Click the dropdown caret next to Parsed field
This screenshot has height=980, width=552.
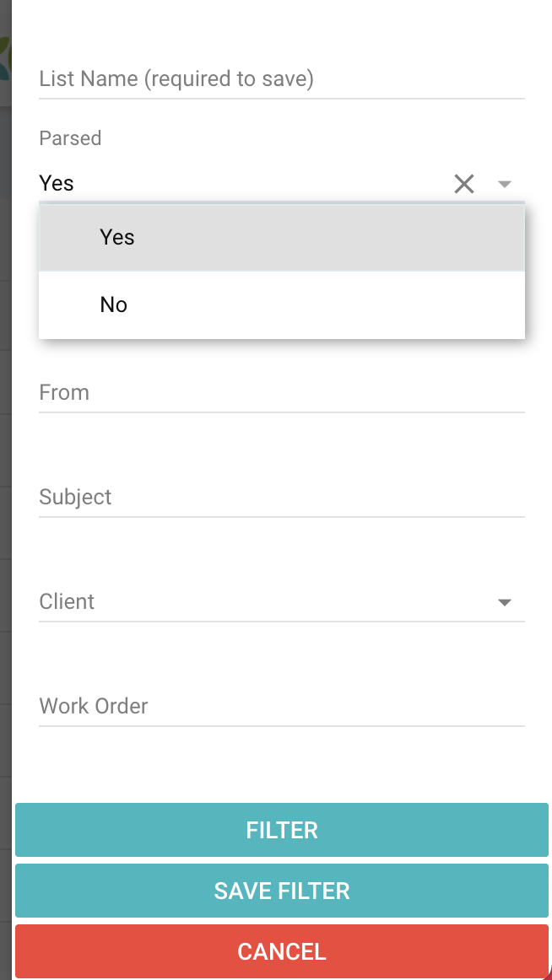504,184
